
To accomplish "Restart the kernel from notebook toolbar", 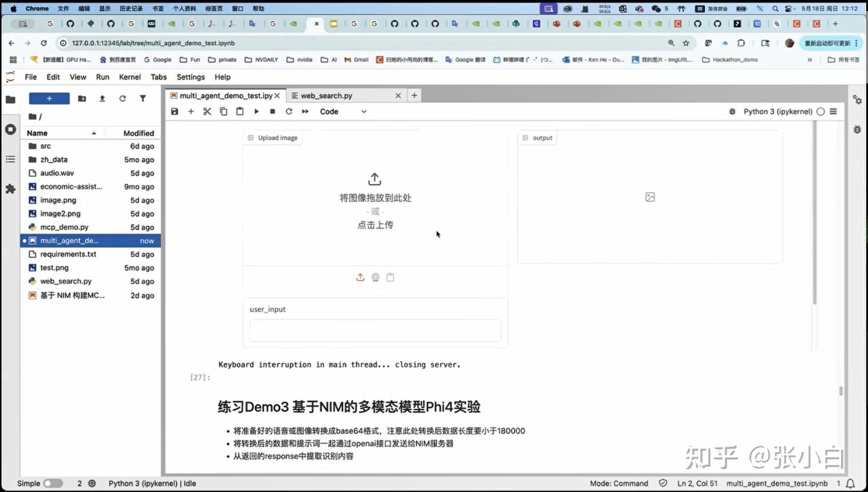I will (289, 112).
